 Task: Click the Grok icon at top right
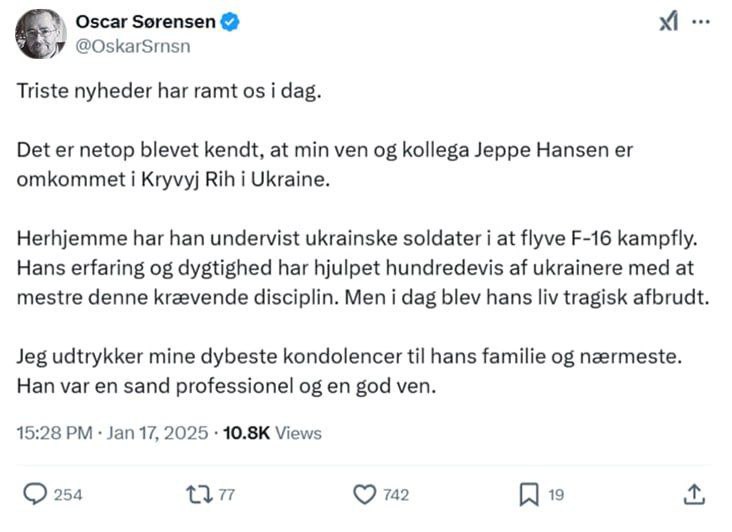(669, 23)
